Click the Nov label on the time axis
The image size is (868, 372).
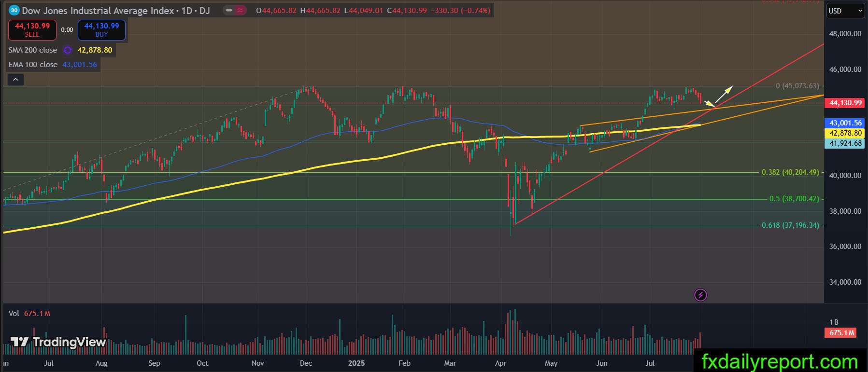click(x=258, y=363)
